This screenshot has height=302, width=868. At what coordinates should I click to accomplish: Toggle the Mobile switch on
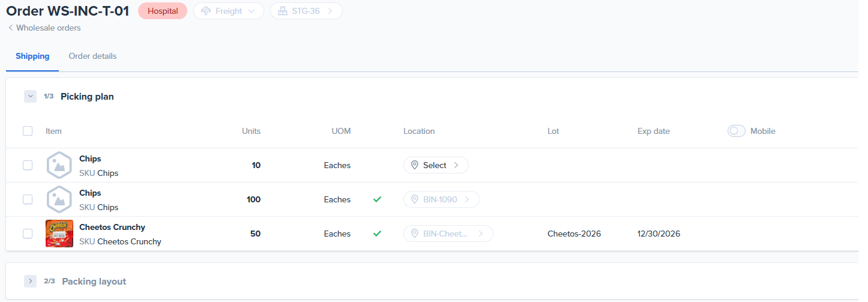click(736, 131)
